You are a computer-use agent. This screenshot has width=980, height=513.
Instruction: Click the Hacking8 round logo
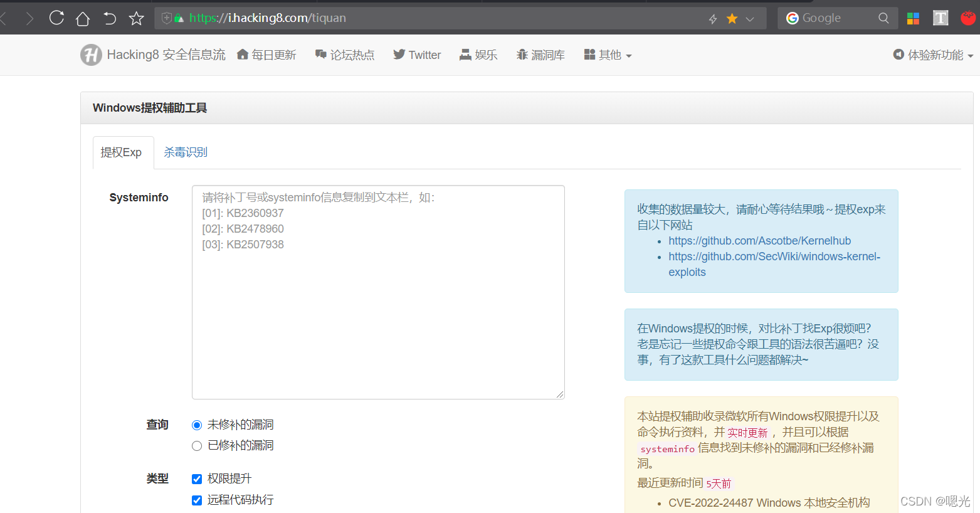[x=91, y=55]
